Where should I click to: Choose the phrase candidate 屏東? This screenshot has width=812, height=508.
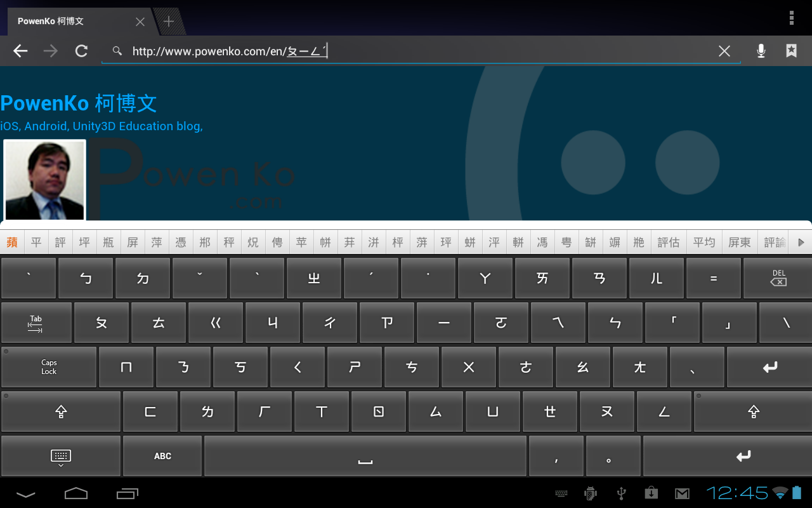point(740,243)
